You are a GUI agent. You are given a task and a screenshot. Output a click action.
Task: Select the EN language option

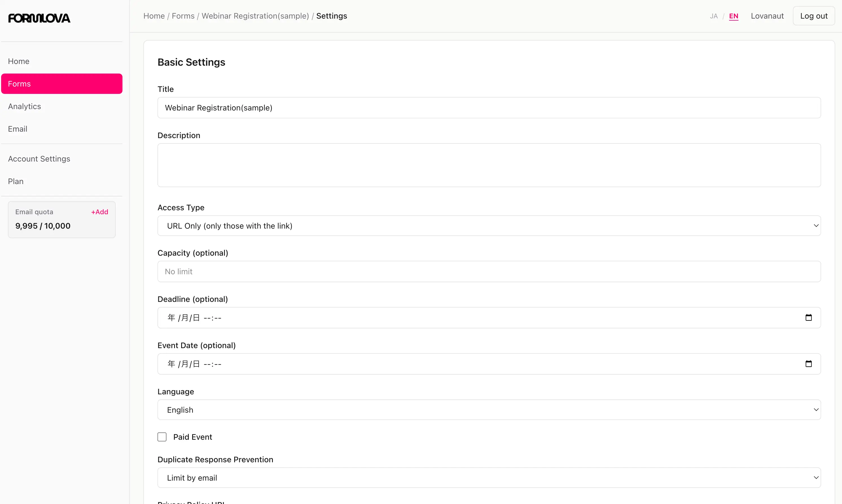(x=734, y=16)
